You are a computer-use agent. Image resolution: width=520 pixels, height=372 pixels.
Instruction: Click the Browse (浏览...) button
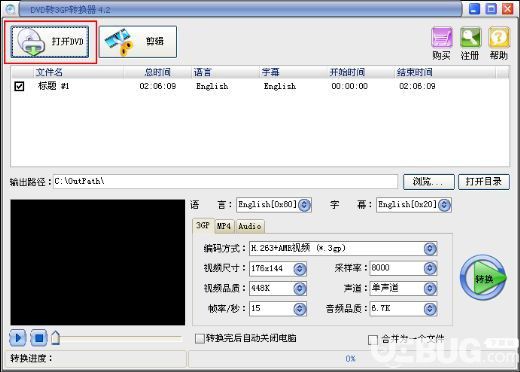[x=429, y=182]
